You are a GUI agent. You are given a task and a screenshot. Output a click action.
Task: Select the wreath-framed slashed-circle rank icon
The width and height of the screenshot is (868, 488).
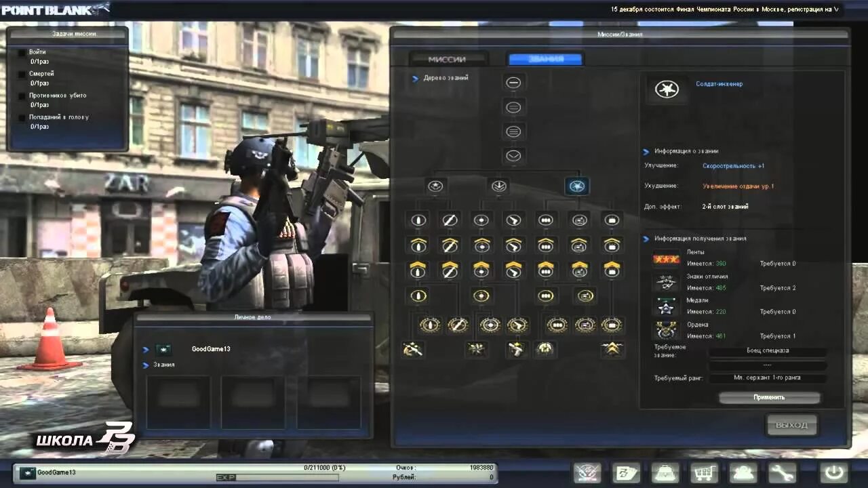(458, 325)
